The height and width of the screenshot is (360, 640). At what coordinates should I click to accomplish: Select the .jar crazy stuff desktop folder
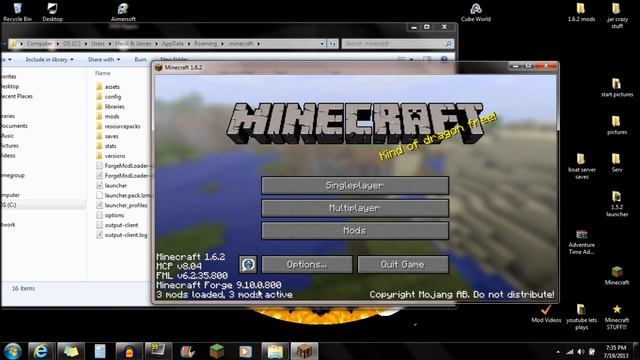click(617, 16)
